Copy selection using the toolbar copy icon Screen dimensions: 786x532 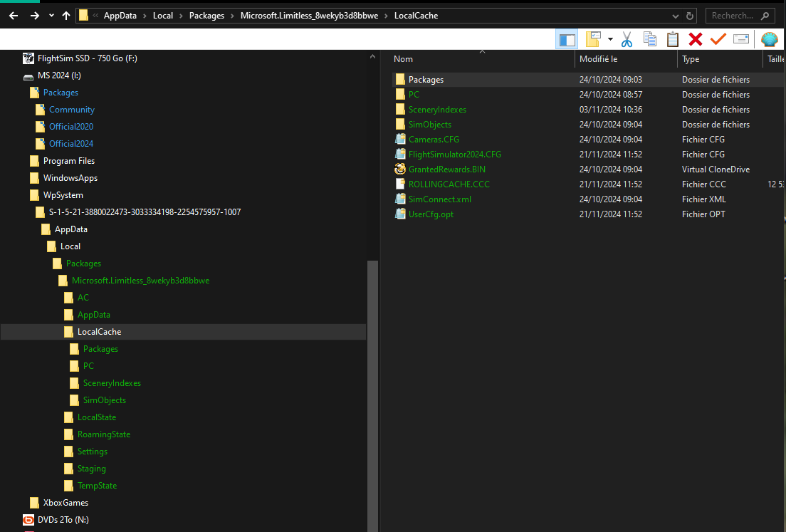tap(649, 39)
